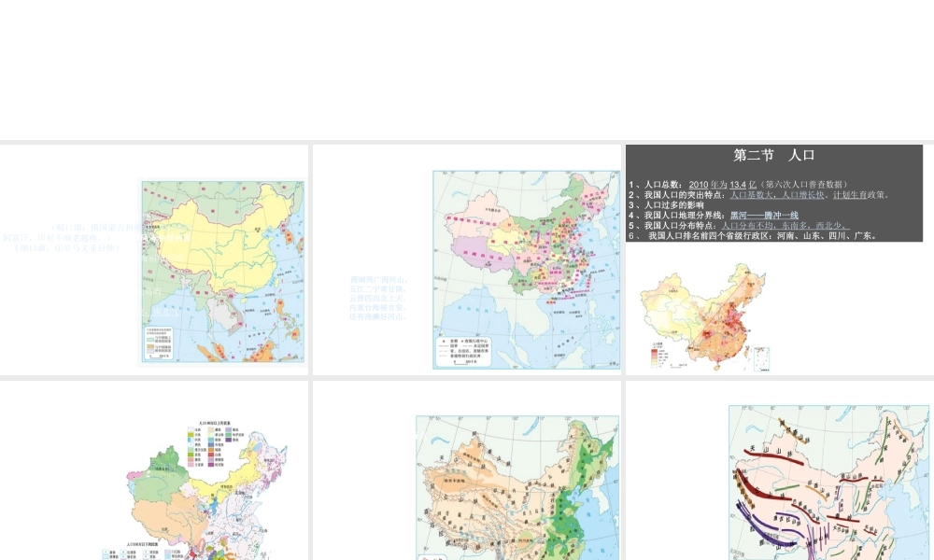
Task: Click the underlined '黑河——腾冲一线' text
Action: pos(764,216)
